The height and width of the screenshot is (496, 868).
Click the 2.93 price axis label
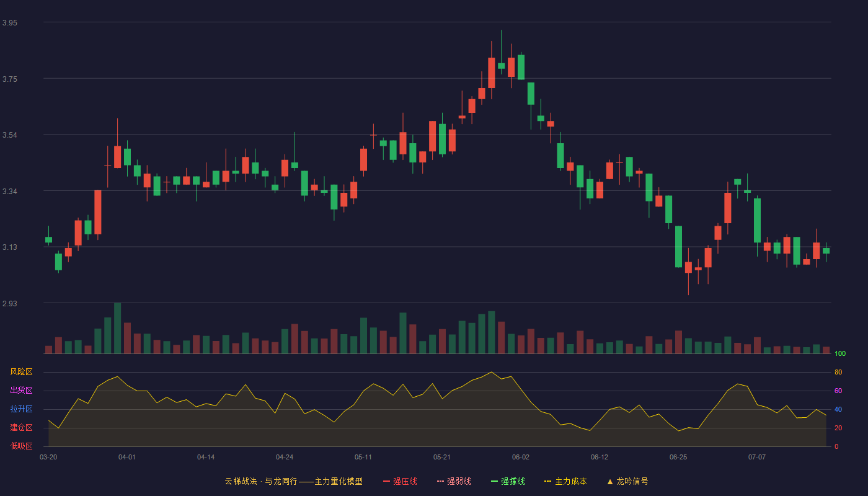10,303
